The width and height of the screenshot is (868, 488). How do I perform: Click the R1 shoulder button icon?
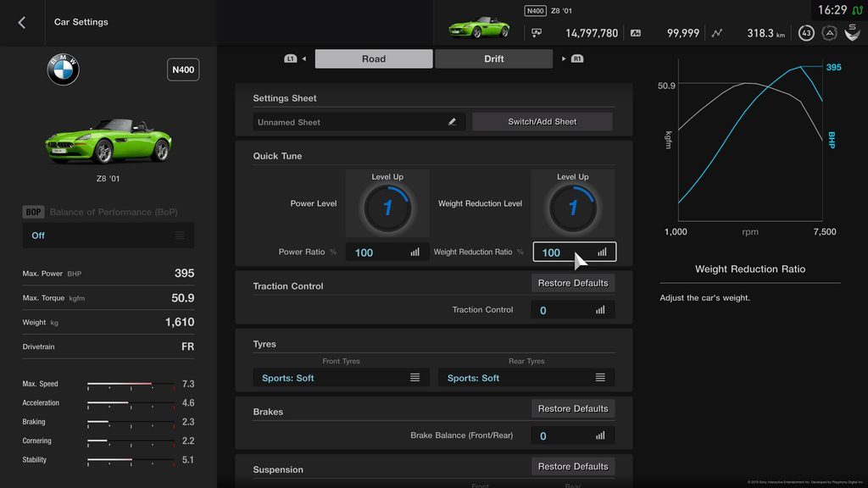click(x=577, y=58)
